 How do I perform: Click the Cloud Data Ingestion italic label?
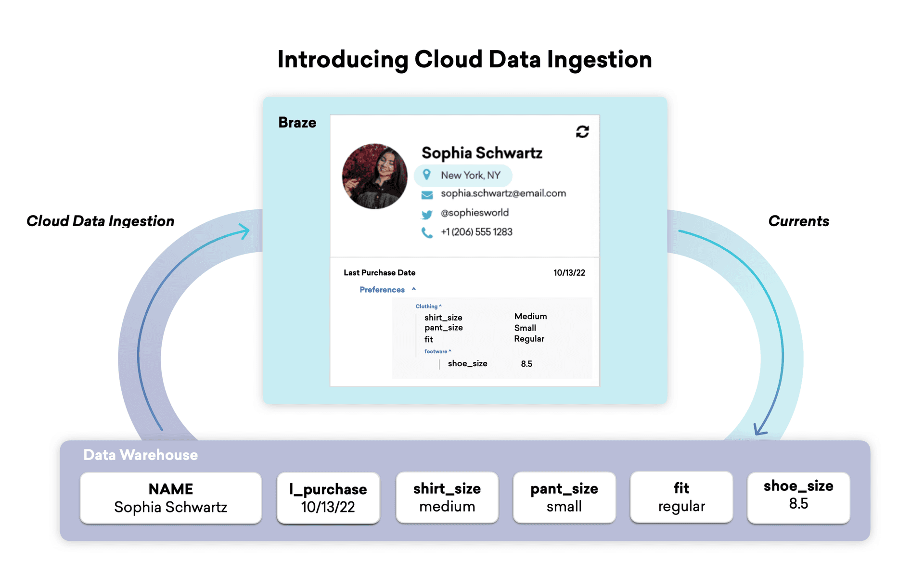click(x=100, y=221)
